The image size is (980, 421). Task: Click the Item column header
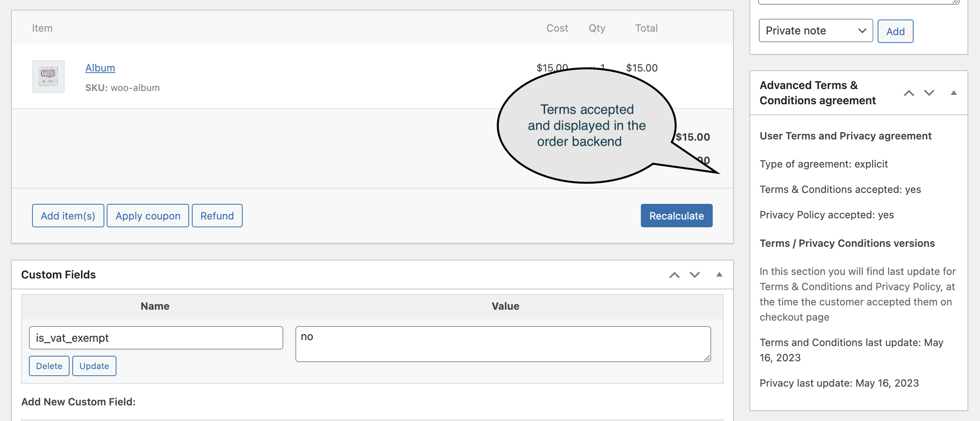pyautogui.click(x=42, y=28)
